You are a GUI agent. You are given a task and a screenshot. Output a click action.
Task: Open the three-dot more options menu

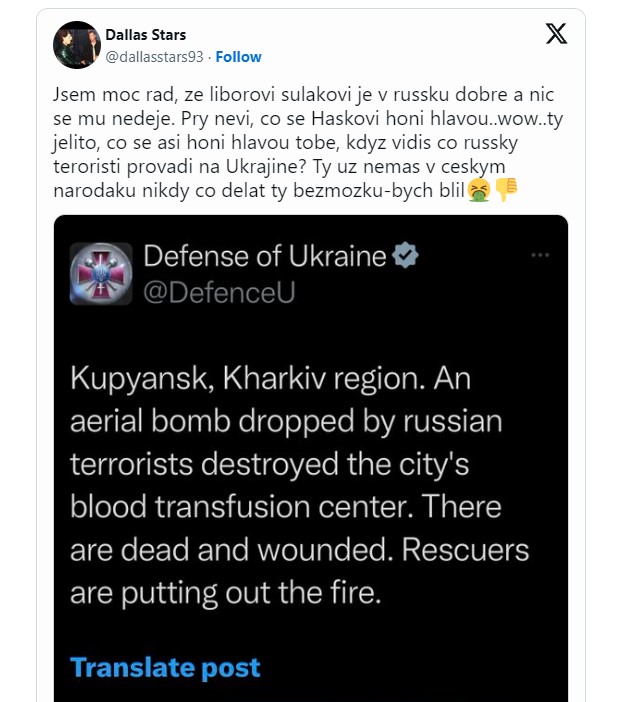click(x=540, y=256)
